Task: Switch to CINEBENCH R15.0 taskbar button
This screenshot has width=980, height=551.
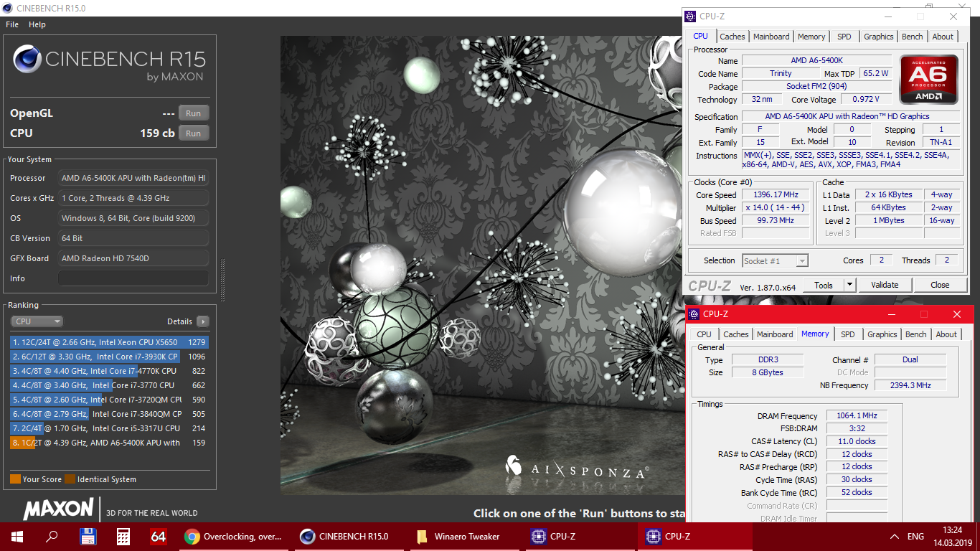Action: (x=349, y=536)
